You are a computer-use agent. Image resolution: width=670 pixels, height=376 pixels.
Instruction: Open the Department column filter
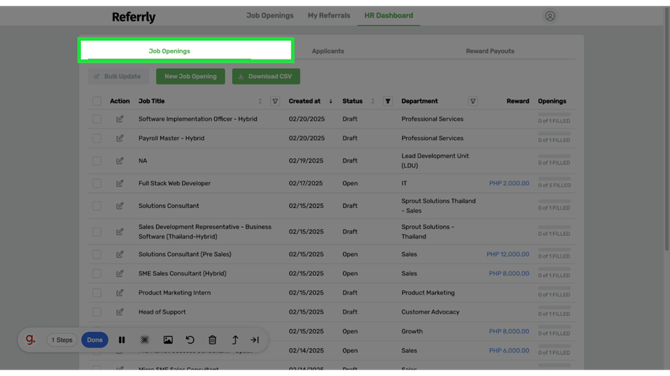click(473, 101)
